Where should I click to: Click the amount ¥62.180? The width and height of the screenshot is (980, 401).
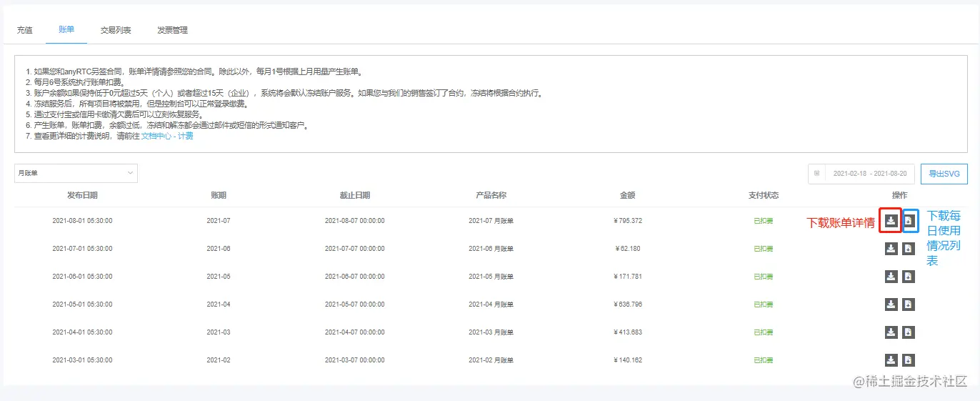(628, 249)
